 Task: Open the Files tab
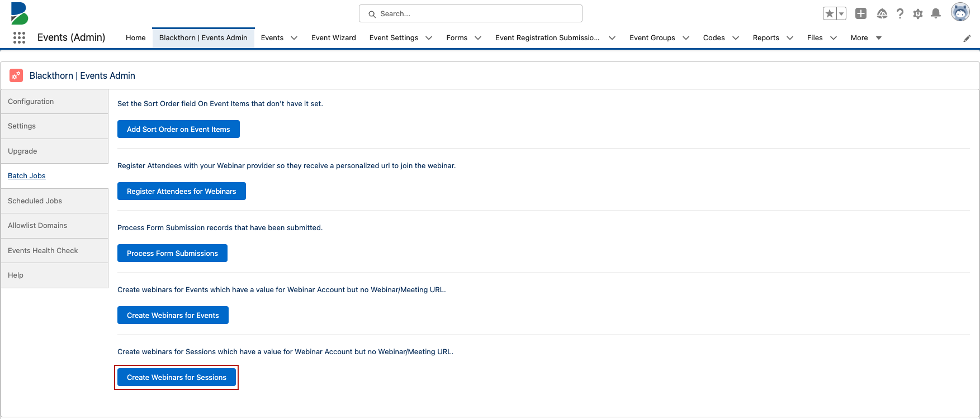point(815,37)
